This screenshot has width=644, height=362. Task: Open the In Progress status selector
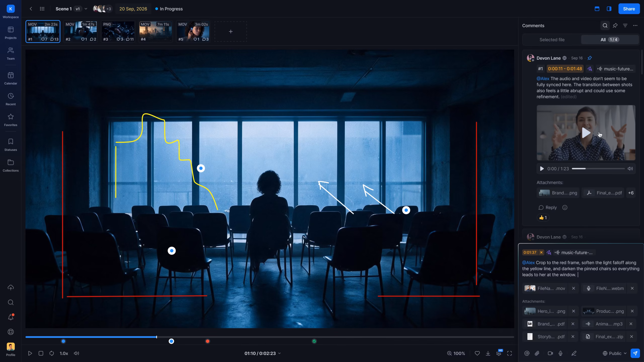pos(169,9)
